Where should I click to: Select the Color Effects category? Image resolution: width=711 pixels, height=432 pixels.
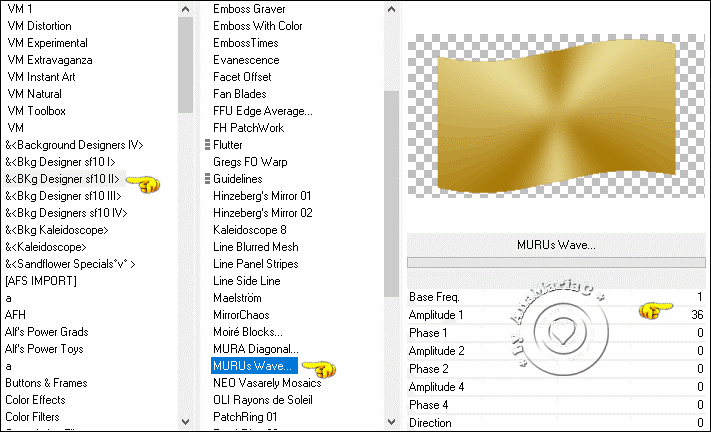click(x=35, y=400)
